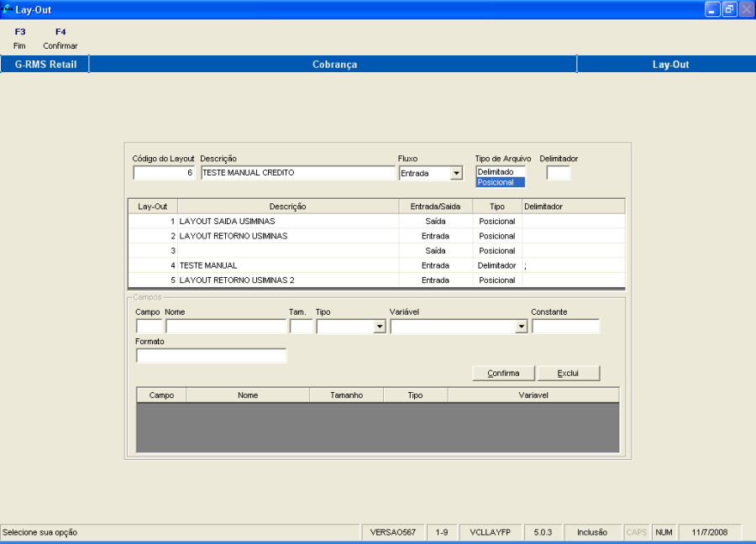Click the F3 Fim toolbar shortcut
756x544 pixels.
pos(19,39)
